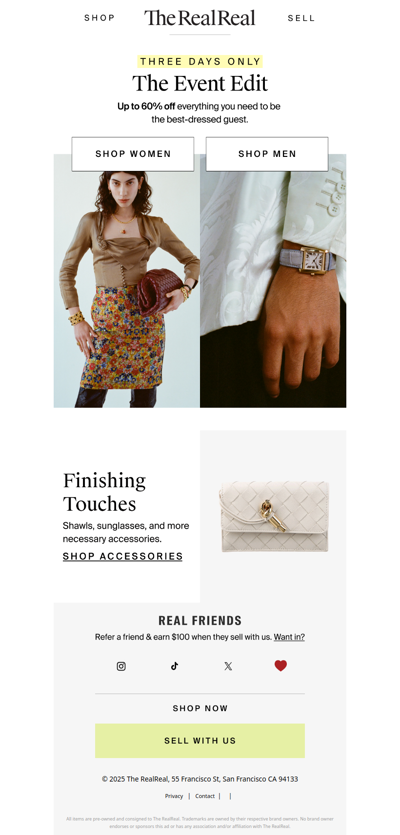The height and width of the screenshot is (835, 400).
Task: Click the SHOP WOMEN button
Action: click(x=133, y=154)
